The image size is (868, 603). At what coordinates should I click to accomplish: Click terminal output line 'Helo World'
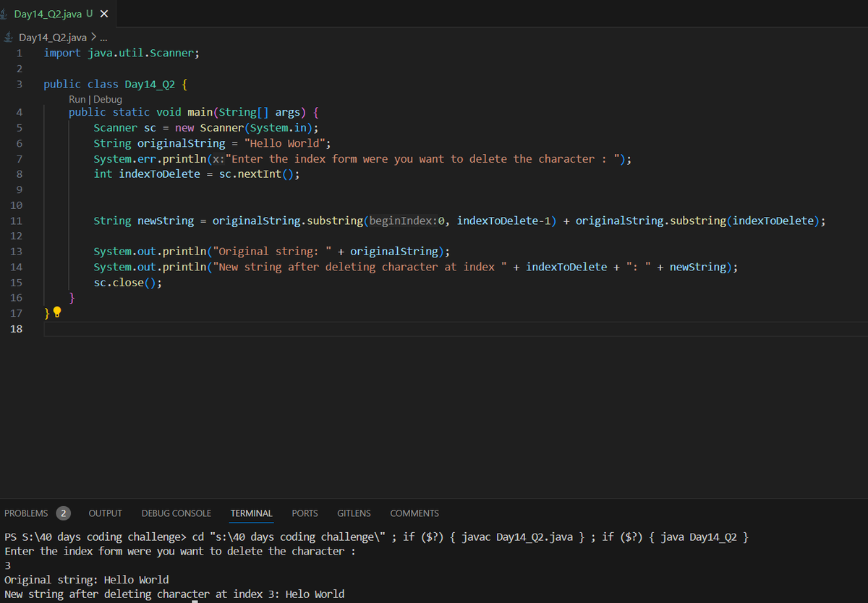(x=315, y=594)
